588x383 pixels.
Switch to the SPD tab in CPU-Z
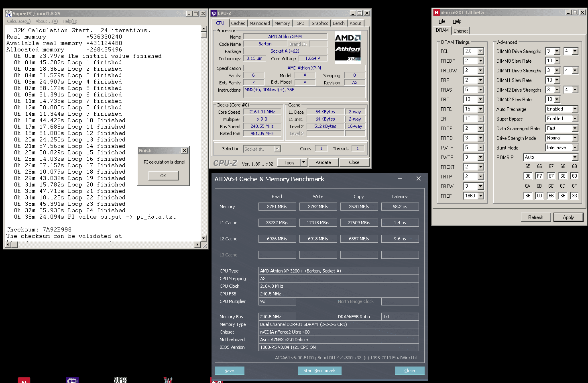301,23
